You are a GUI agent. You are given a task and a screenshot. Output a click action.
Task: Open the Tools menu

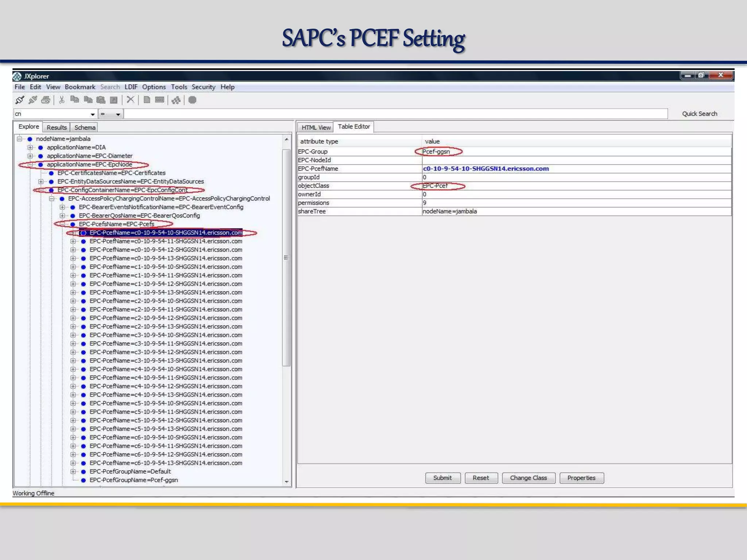click(179, 87)
